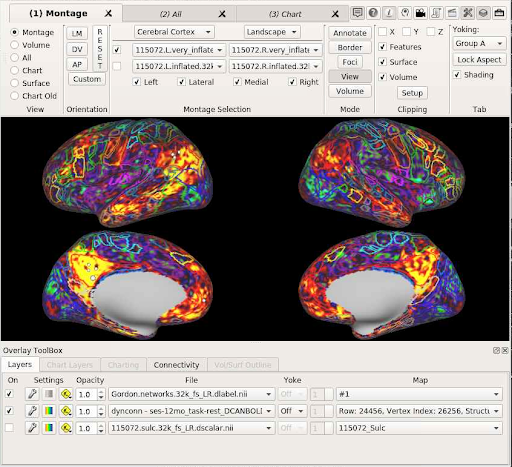Viewport: 512px width, 467px height.
Task: Switch to Border mode
Action: point(350,47)
